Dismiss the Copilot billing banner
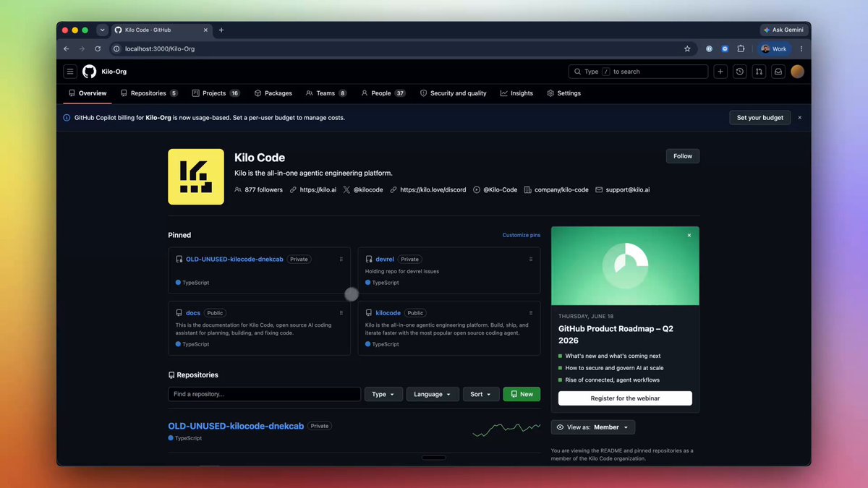 click(799, 118)
